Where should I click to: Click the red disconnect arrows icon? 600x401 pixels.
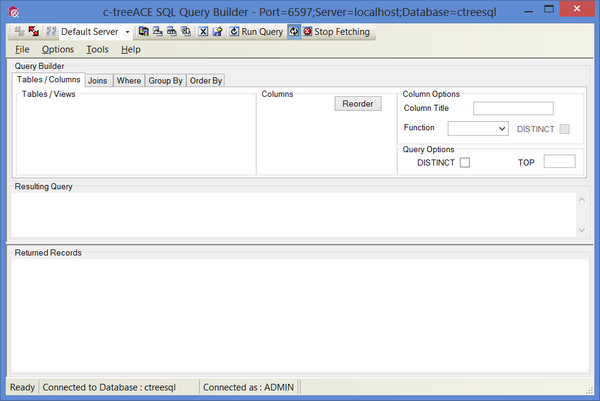pos(35,31)
